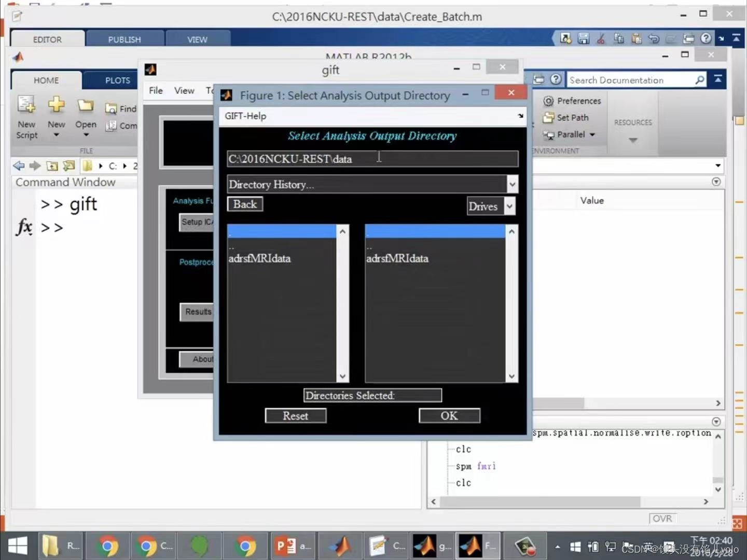Viewport: 747px width, 560px height.
Task: Click the Preferences gear icon
Action: tap(548, 101)
